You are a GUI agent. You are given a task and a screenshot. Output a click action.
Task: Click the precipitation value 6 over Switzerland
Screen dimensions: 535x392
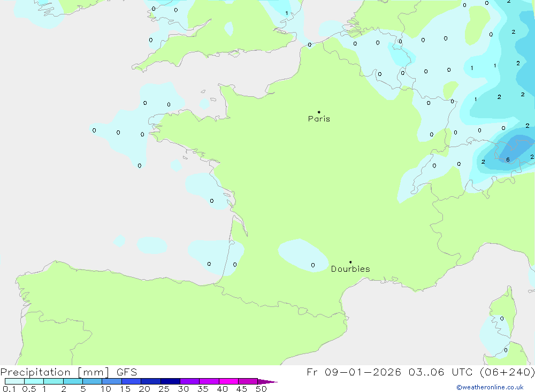pyautogui.click(x=508, y=160)
